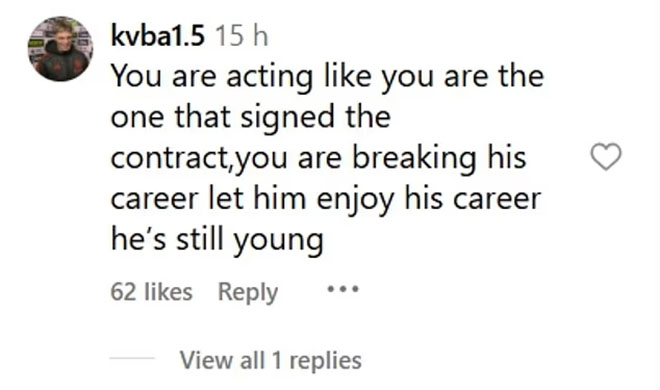The image size is (660, 390).
Task: Click the word 'acting' in comment text
Action: pos(269,78)
